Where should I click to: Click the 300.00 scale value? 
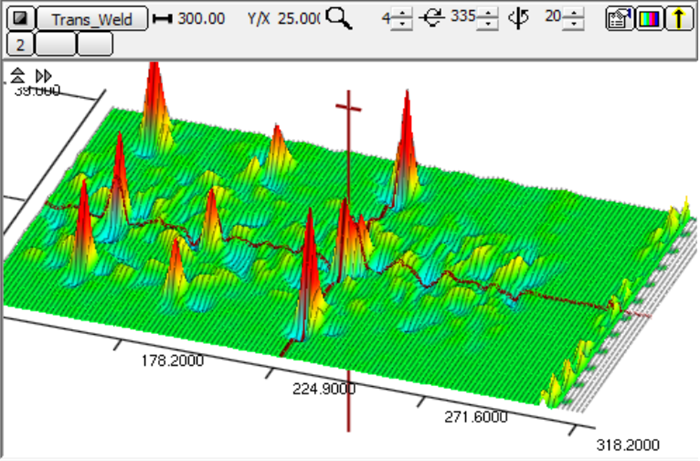(199, 18)
